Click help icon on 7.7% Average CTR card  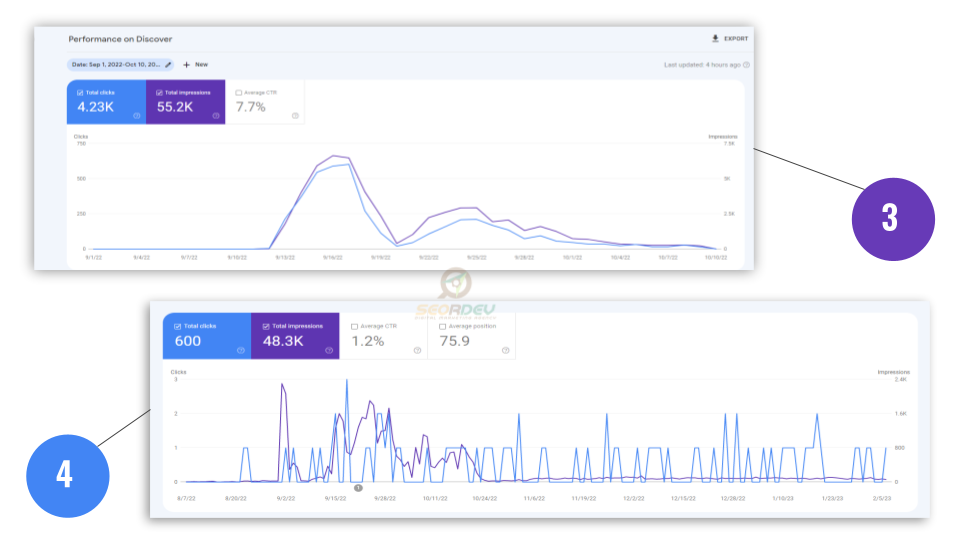[295, 116]
